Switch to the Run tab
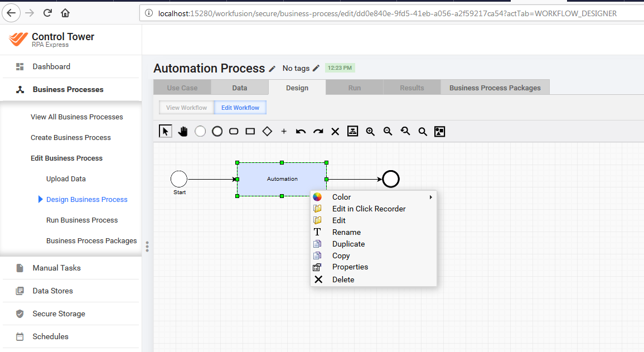The width and height of the screenshot is (644, 352). click(x=355, y=88)
